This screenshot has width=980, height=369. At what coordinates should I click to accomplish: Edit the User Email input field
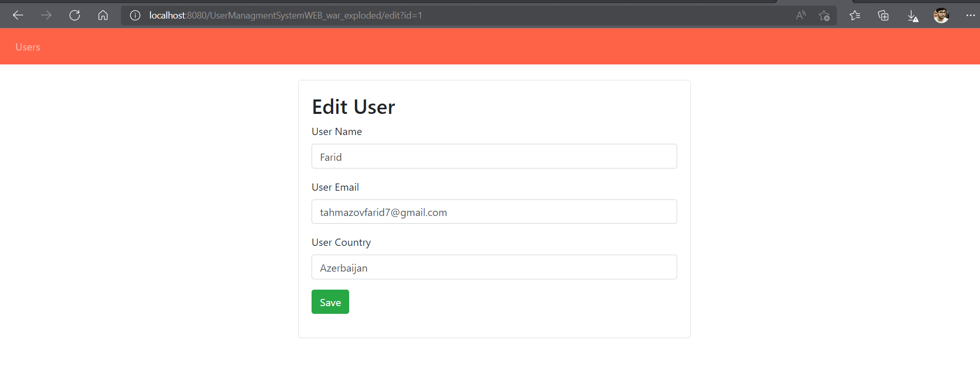pyautogui.click(x=494, y=212)
